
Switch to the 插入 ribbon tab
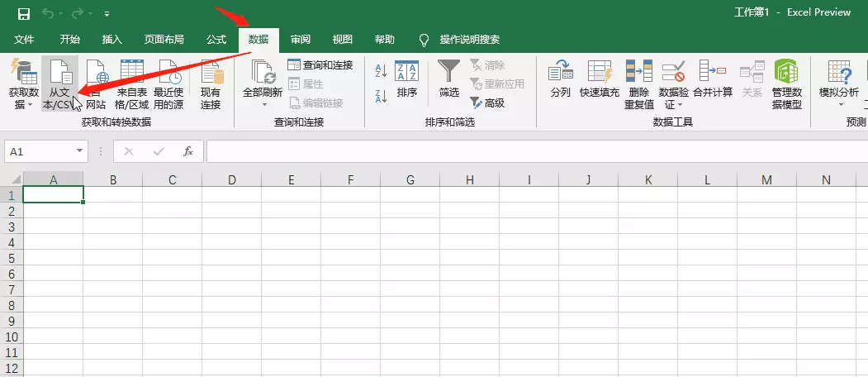pyautogui.click(x=111, y=40)
